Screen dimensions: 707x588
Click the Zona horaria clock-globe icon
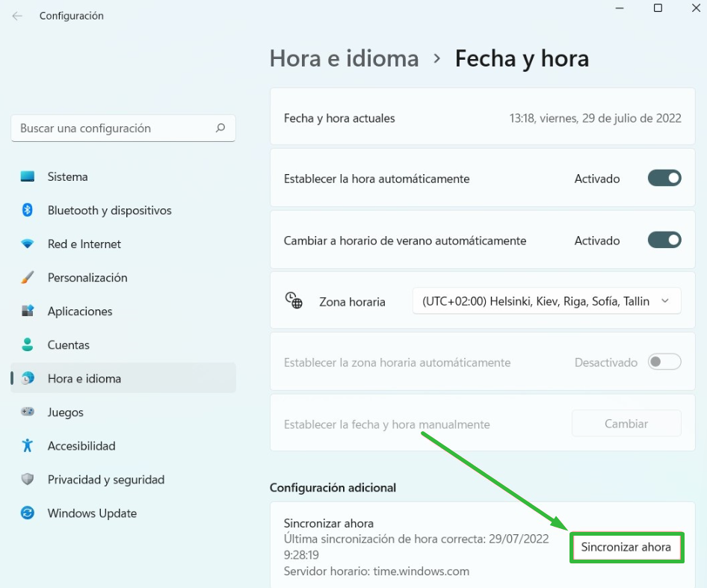(294, 300)
